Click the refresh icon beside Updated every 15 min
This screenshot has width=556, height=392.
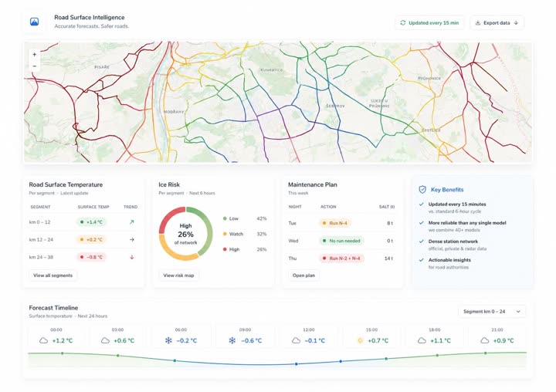403,22
